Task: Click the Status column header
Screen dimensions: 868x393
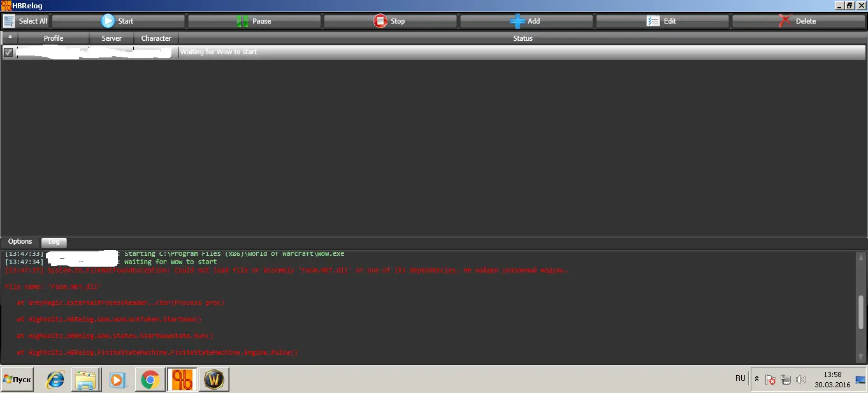Action: (523, 38)
